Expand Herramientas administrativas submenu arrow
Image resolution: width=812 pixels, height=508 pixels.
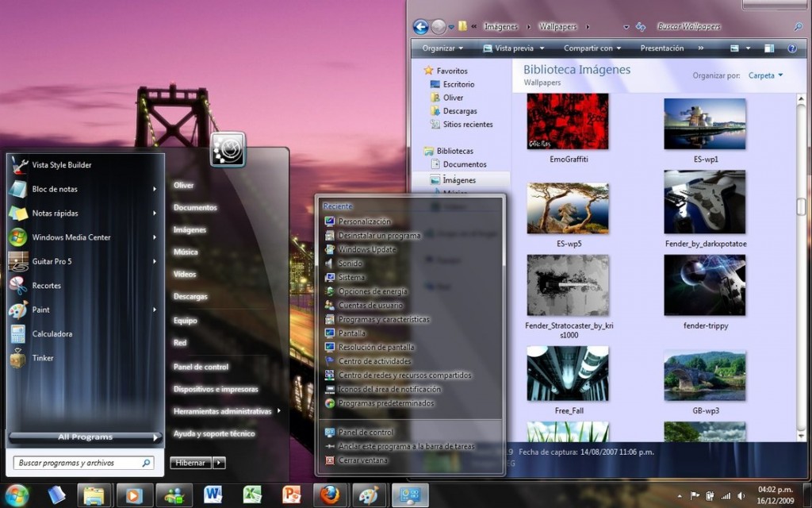click(x=279, y=410)
